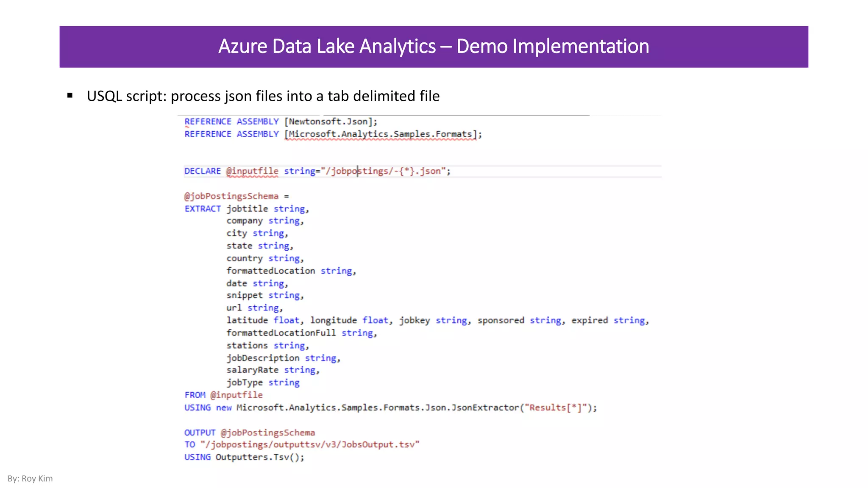Click the '@inputfile' variable in the DECLARE line
The height and width of the screenshot is (488, 868).
click(x=252, y=171)
